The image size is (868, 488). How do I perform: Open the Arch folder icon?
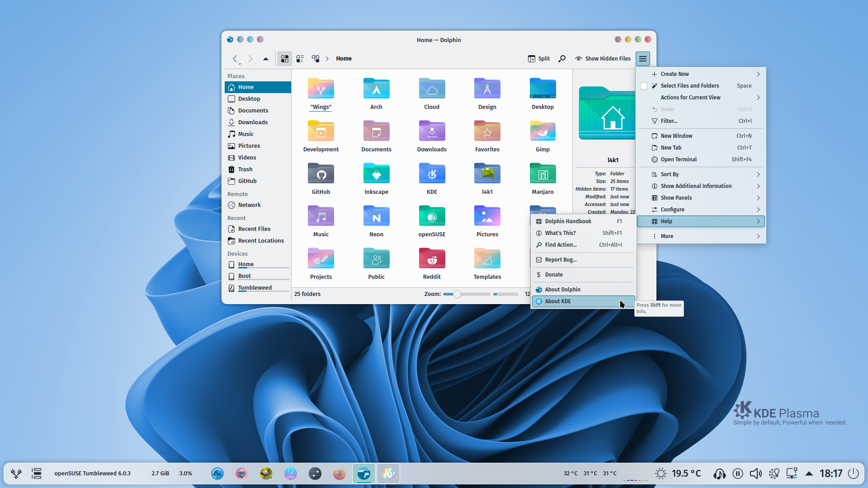pos(376,89)
